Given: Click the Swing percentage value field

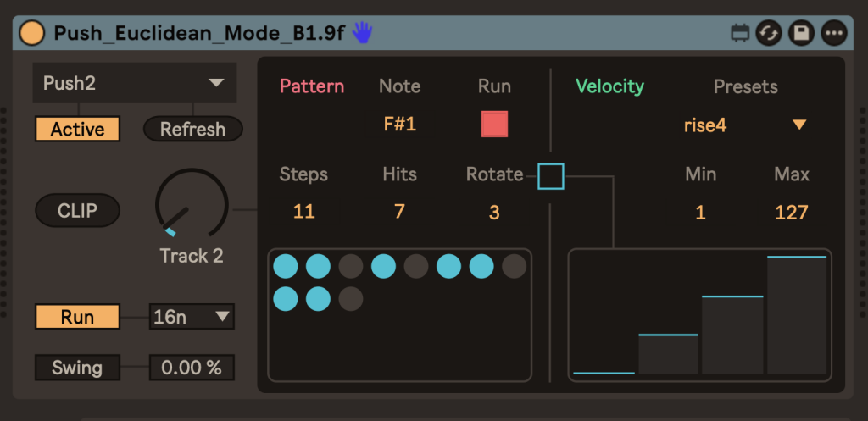Looking at the screenshot, I should (x=192, y=368).
